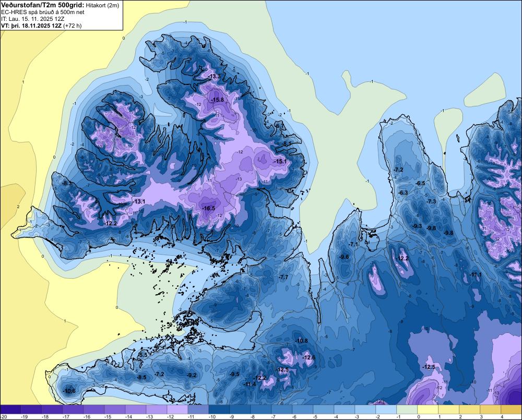Click the orange legend swatch right of 4
The height and width of the screenshot is (420, 522).
(x=512, y=410)
